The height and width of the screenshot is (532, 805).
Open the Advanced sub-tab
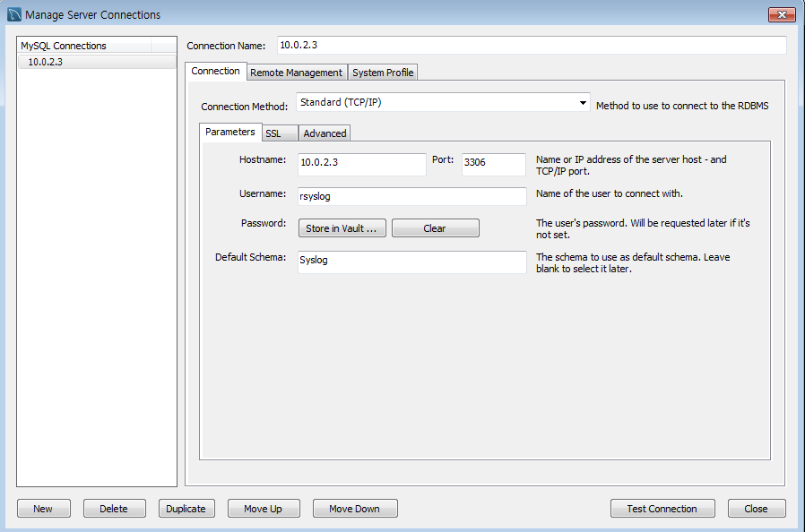pos(325,133)
